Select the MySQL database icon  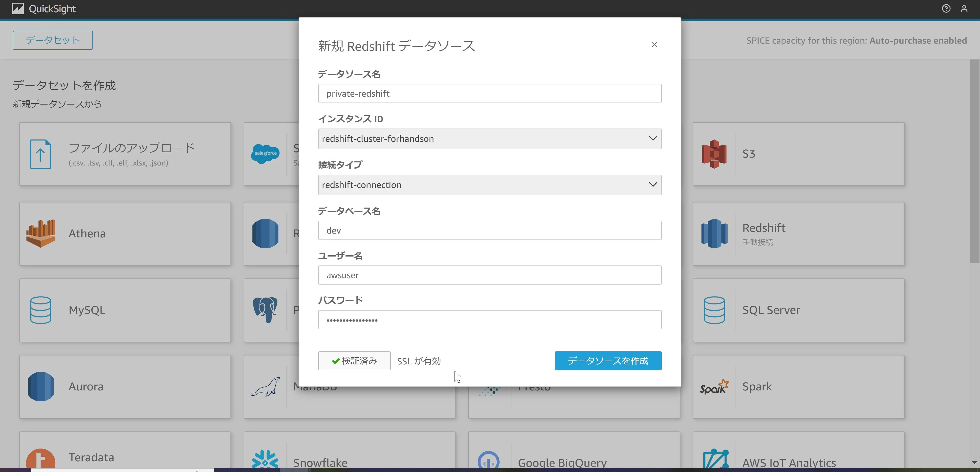click(40, 310)
